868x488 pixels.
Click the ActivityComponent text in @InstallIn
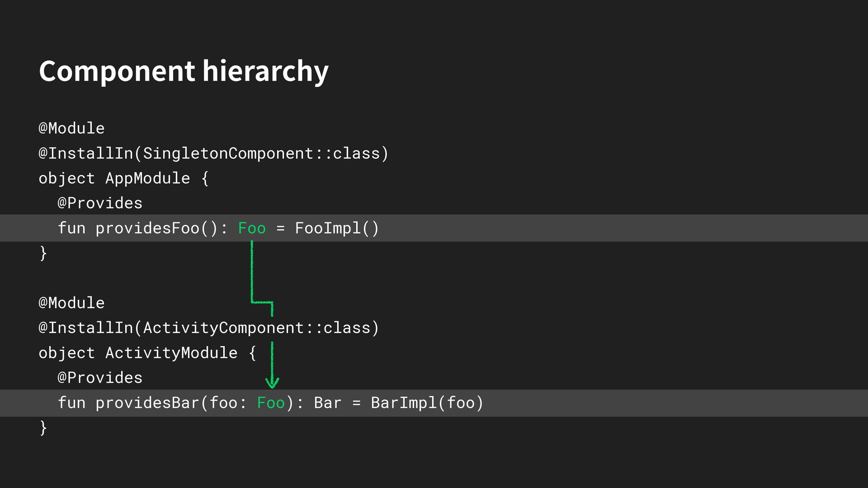pos(223,328)
